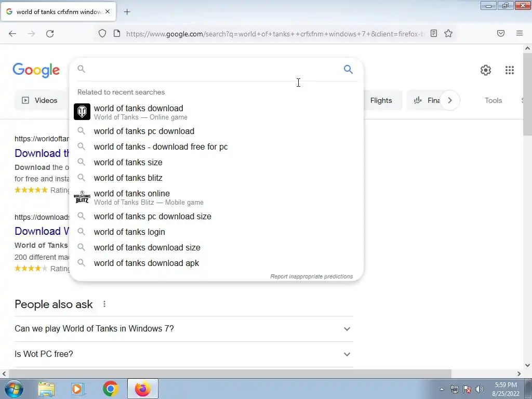The image size is (532, 399).
Task: Click the horizontal scrollbar left arrow
Action: click(4, 374)
